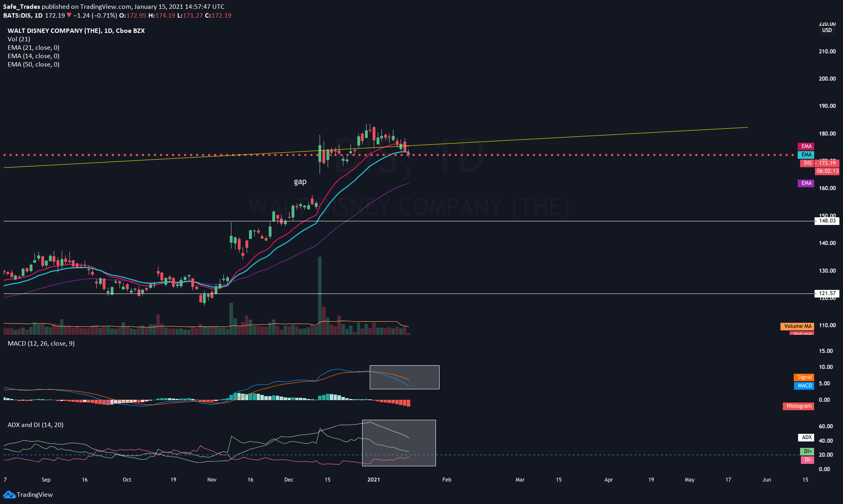Click the 'gap' text annotation
The width and height of the screenshot is (843, 504).
coord(300,182)
